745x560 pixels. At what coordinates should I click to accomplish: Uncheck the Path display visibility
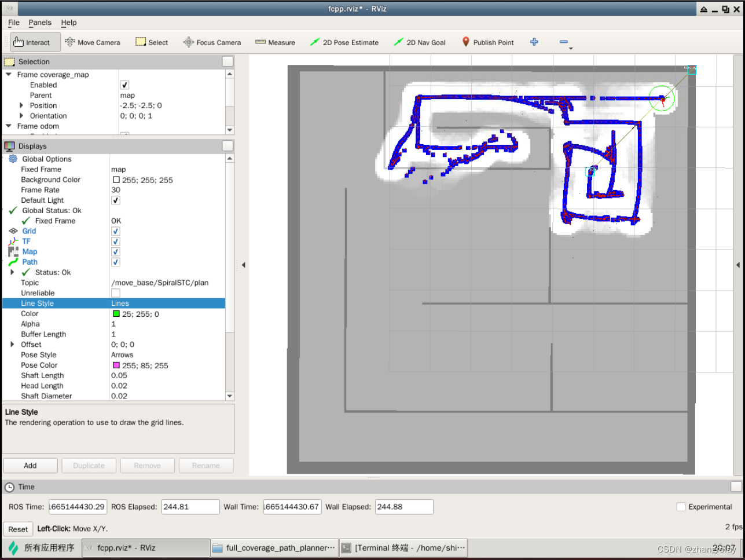[115, 262]
